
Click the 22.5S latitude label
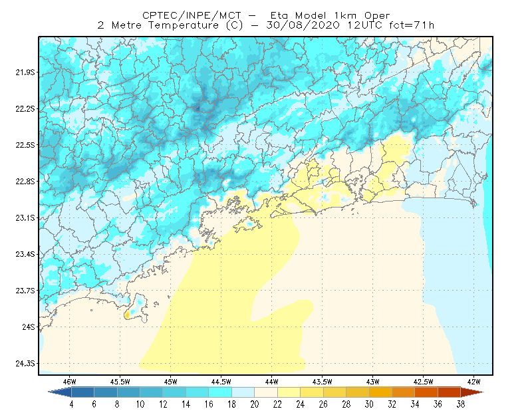[25, 145]
